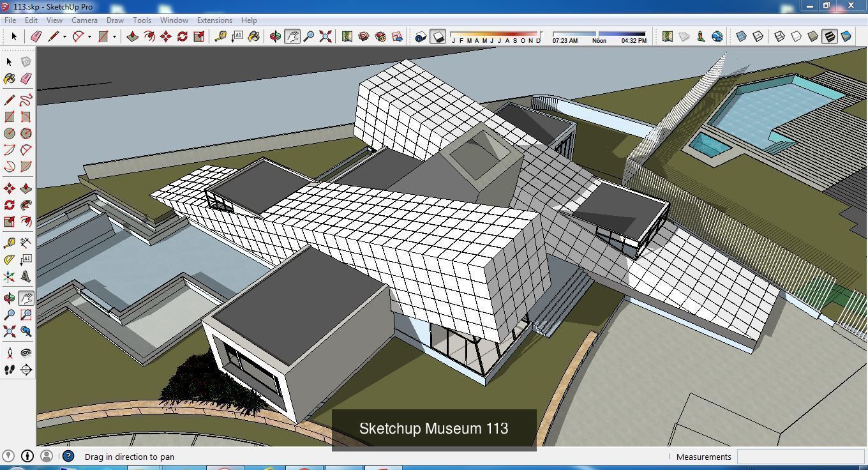
Task: Open the File menu
Action: point(10,20)
